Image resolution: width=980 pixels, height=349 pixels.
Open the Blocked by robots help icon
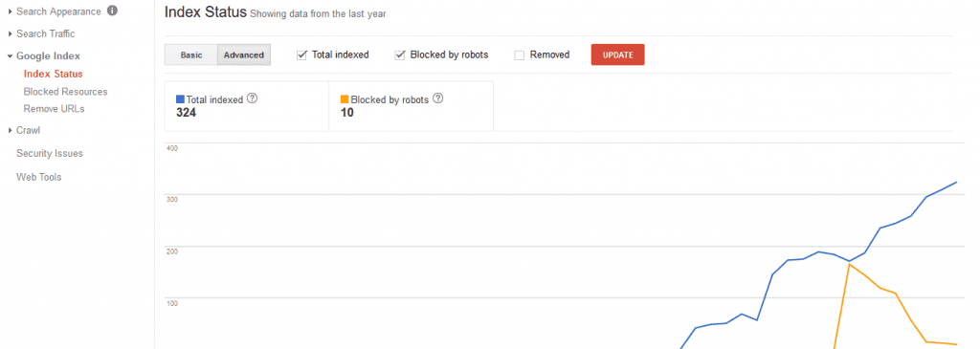[438, 98]
